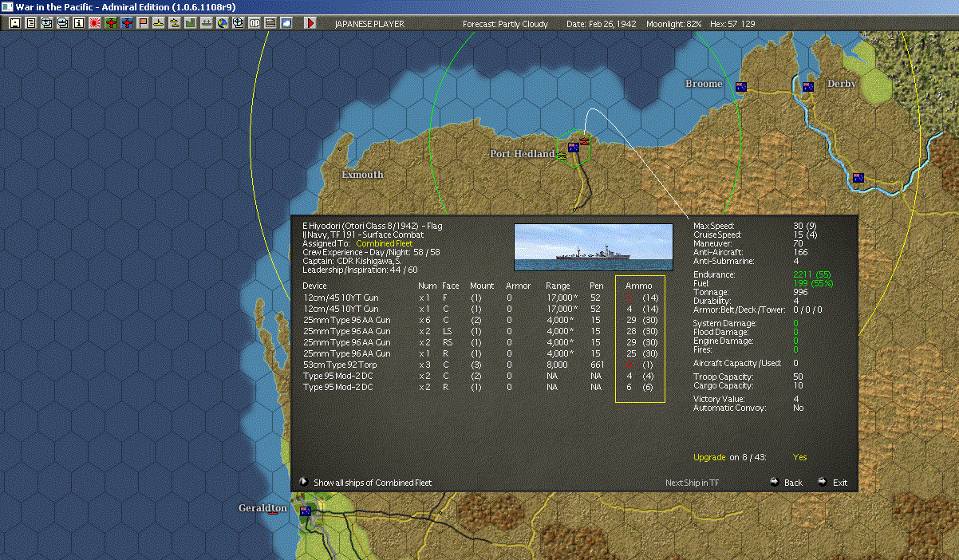
Task: Select the Australian flag at Broome
Action: coord(741,87)
